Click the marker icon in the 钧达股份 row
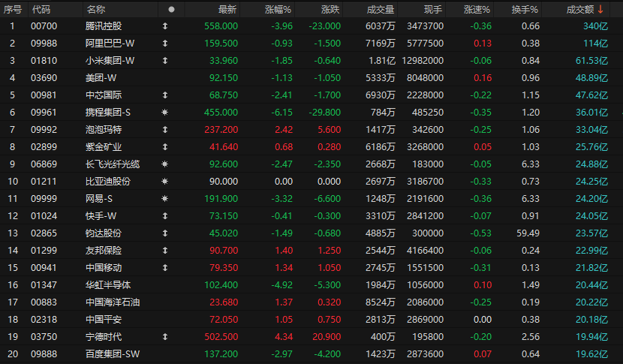Screen dimensions: 623x364 [x=165, y=233]
